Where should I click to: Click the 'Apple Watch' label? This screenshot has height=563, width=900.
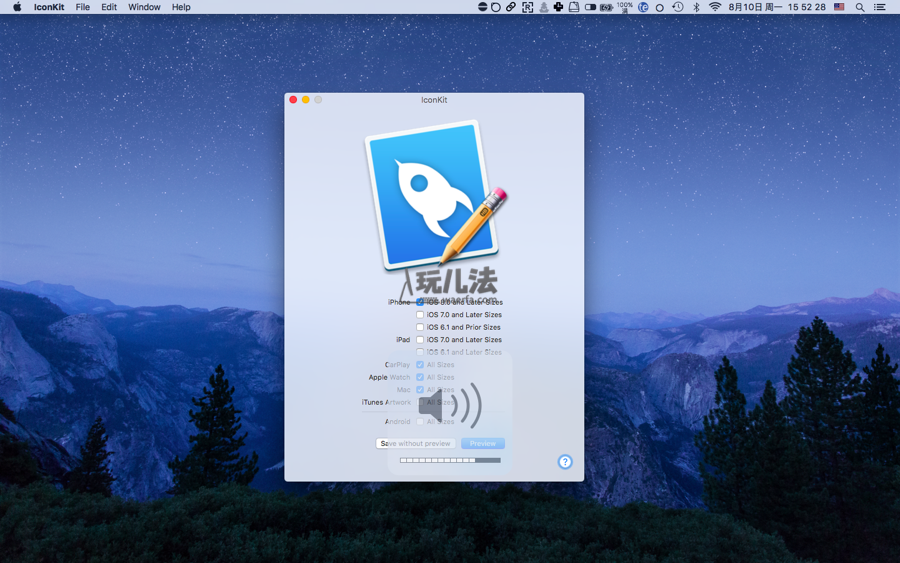point(389,377)
